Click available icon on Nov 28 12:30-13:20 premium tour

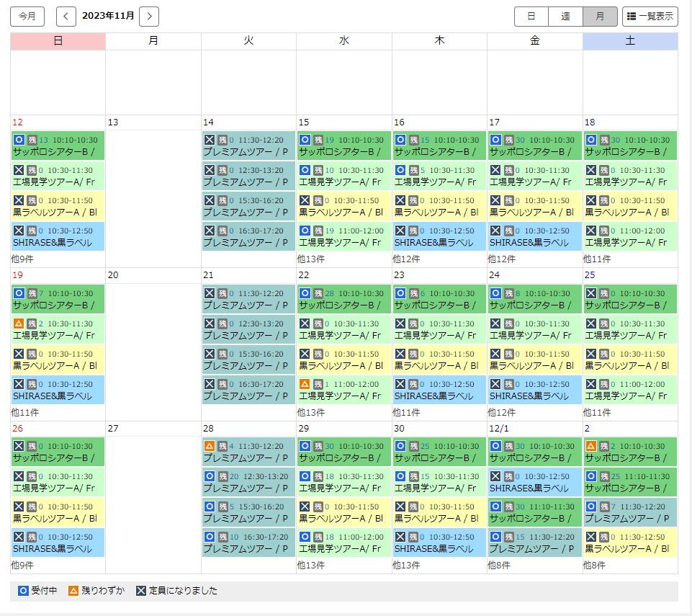click(210, 476)
